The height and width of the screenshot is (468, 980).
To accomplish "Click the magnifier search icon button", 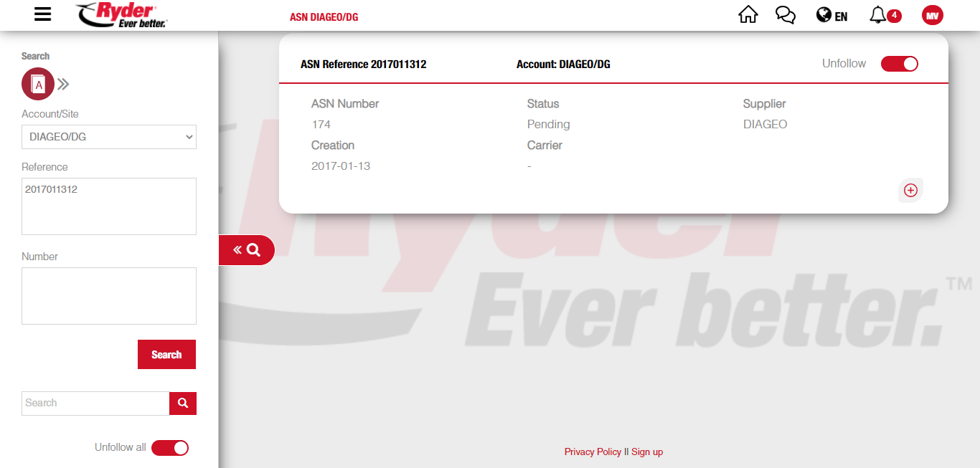I will point(182,403).
